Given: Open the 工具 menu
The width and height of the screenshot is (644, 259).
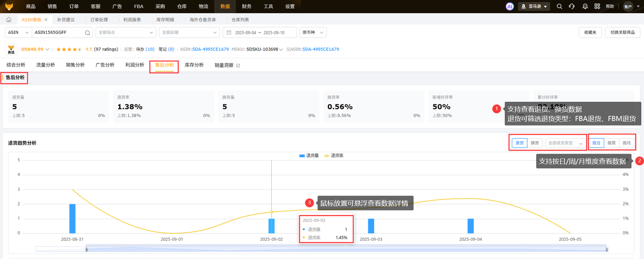Looking at the screenshot, I should (x=269, y=7).
